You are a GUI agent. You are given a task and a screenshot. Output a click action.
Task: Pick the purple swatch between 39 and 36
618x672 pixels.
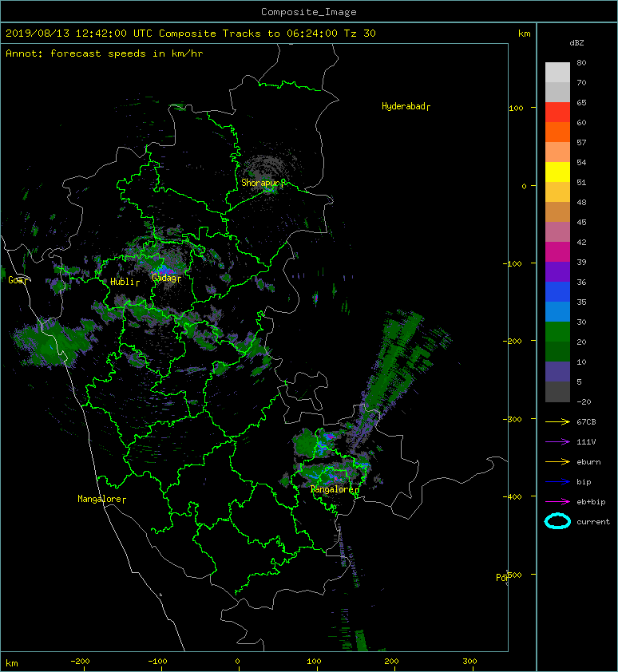(557, 271)
